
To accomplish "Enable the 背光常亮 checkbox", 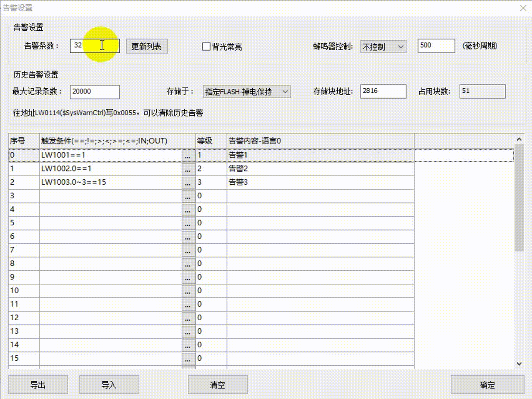I will (207, 47).
